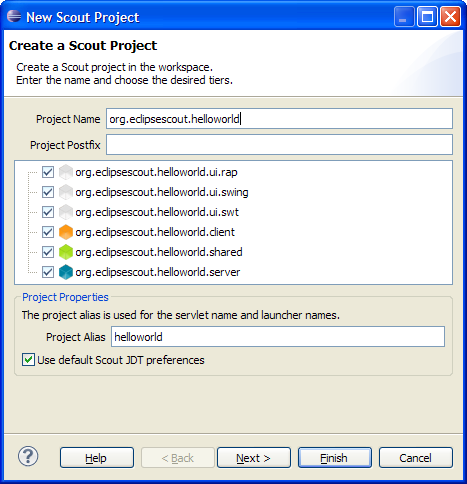Click Finish to create the project
This screenshot has height=484, width=467.
point(335,458)
